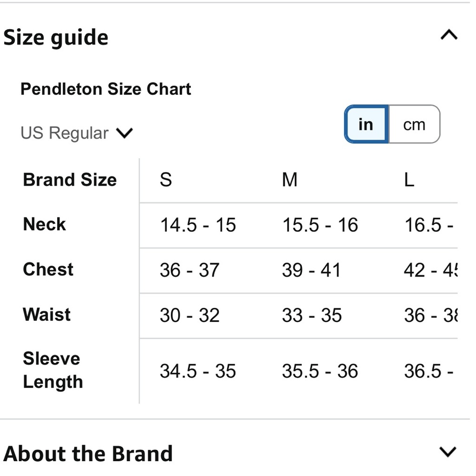Click the arrow next to US Regular
476x476 pixels.
point(125,133)
